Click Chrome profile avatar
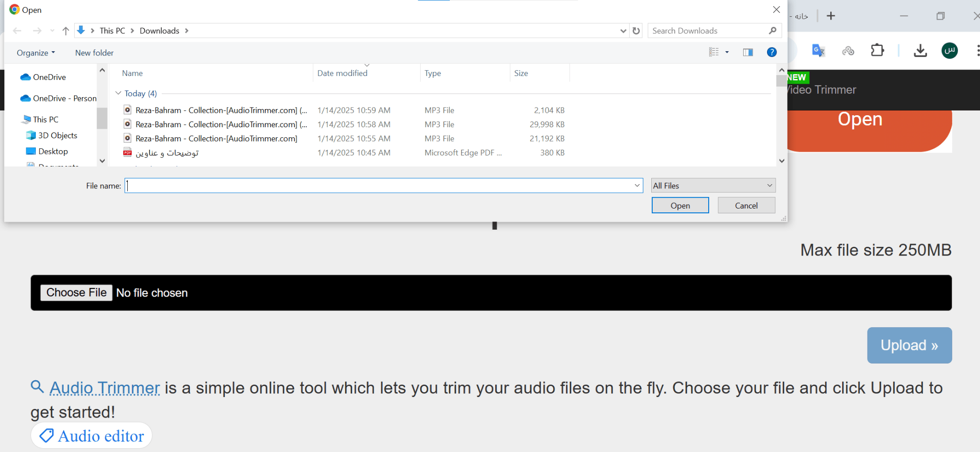The height and width of the screenshot is (452, 980). [x=949, y=50]
